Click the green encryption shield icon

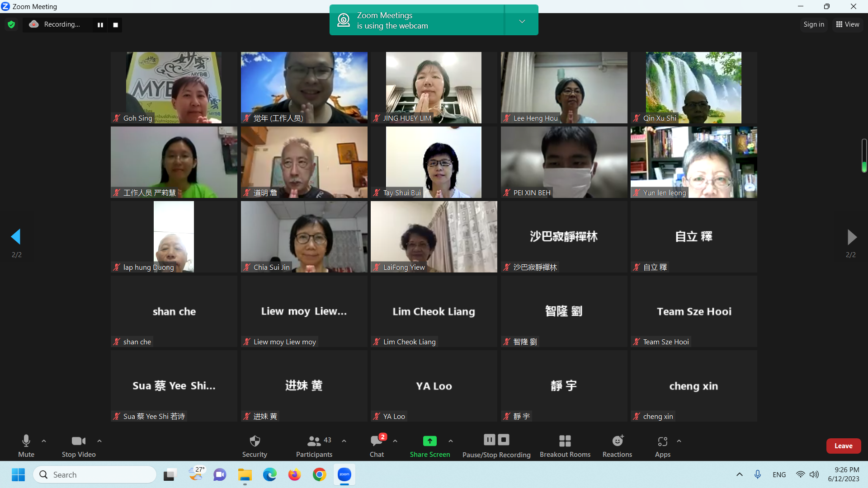pyautogui.click(x=11, y=24)
